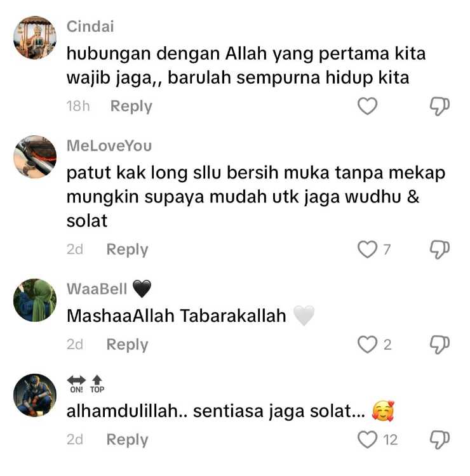470x476 pixels.
Task: Reply to the alhamdulillah comment
Action: [x=127, y=440]
